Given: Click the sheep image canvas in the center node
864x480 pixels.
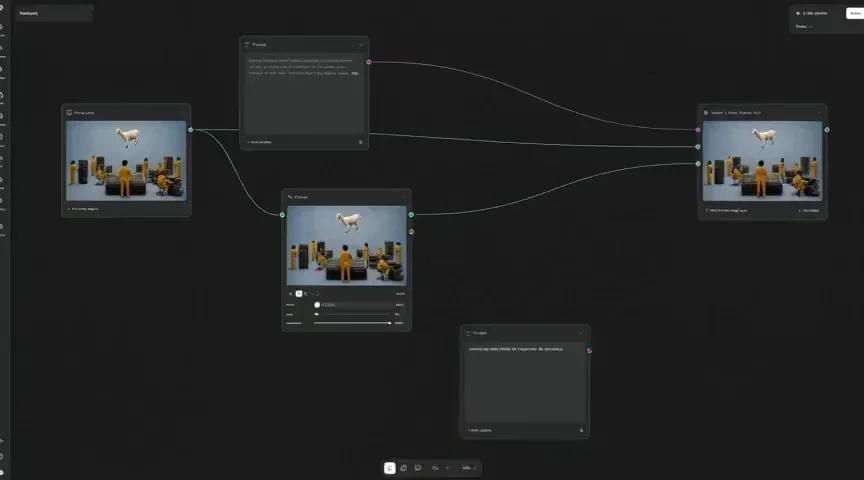Looking at the screenshot, I should [x=347, y=245].
